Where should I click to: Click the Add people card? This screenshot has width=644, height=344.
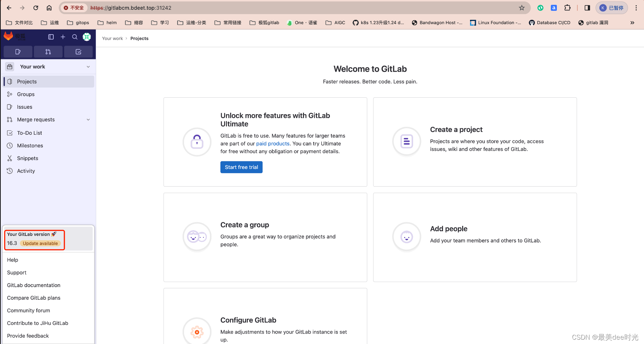475,237
